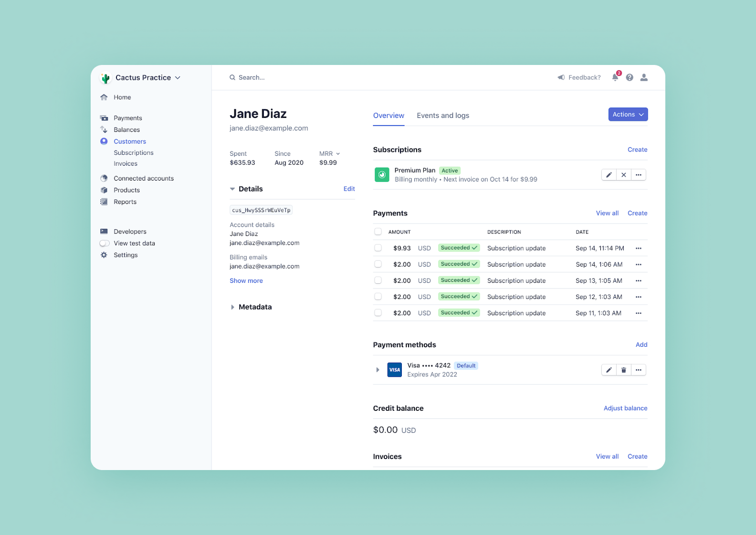
Task: Open Subscriptions in the sidebar
Action: coord(134,153)
